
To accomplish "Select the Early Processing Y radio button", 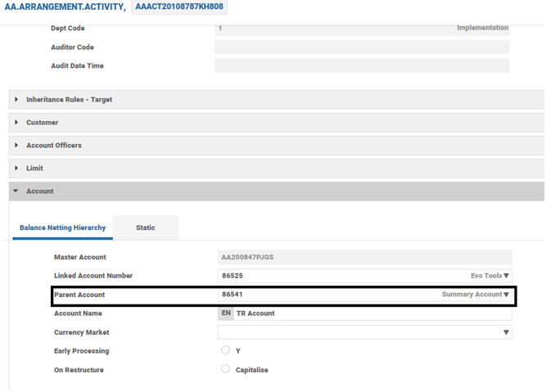I will (226, 350).
